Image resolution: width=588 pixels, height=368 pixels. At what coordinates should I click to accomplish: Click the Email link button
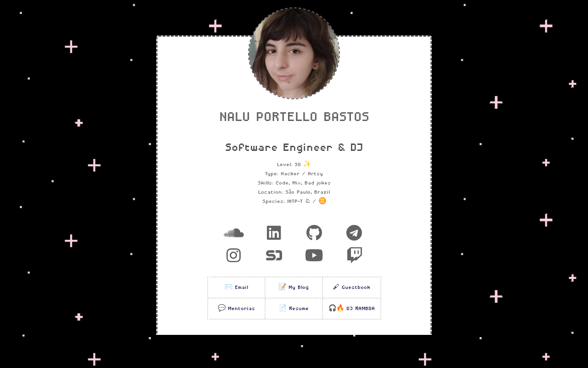click(x=236, y=287)
